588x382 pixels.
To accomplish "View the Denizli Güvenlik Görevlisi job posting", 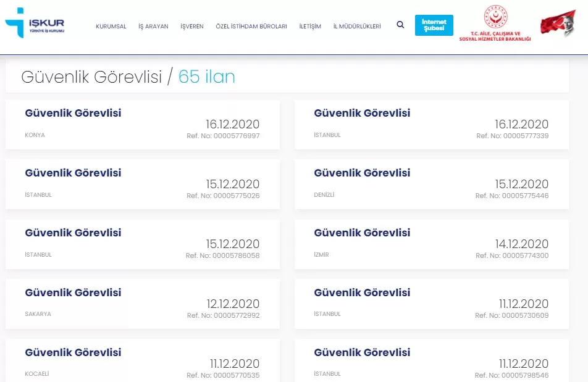I will click(362, 173).
